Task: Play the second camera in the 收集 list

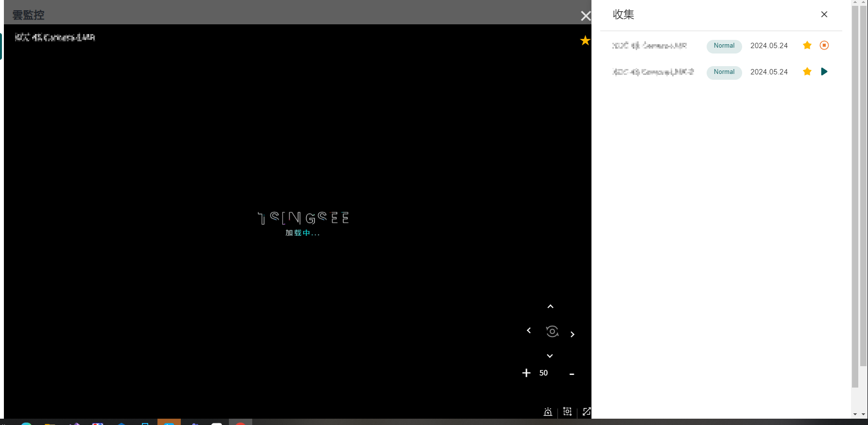Action: point(824,71)
